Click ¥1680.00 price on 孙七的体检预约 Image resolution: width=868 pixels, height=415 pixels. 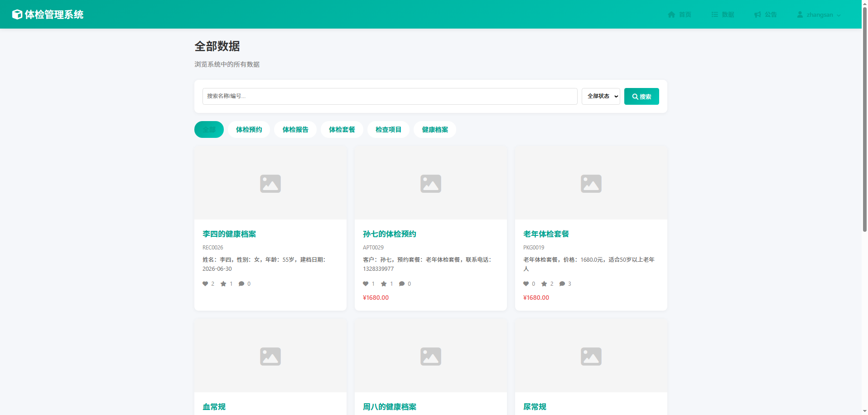tap(376, 298)
